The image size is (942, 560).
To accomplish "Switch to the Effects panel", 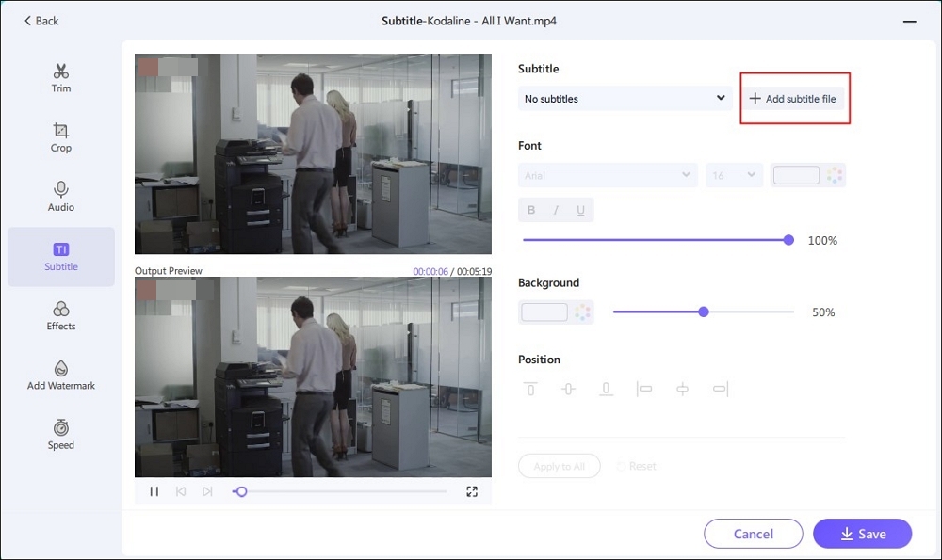I will (x=61, y=316).
